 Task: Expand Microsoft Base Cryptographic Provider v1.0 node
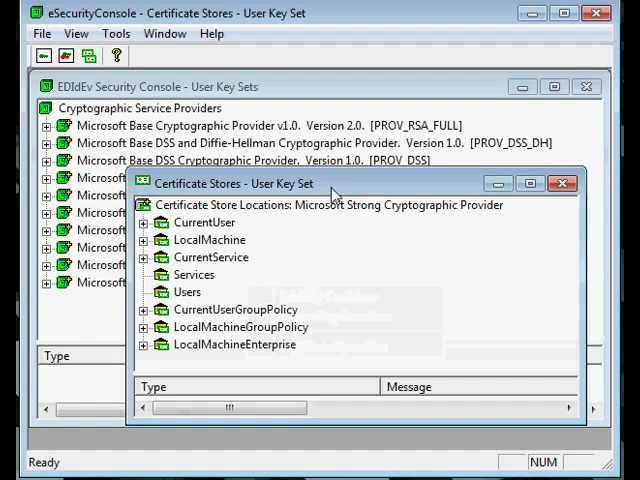tap(47, 127)
